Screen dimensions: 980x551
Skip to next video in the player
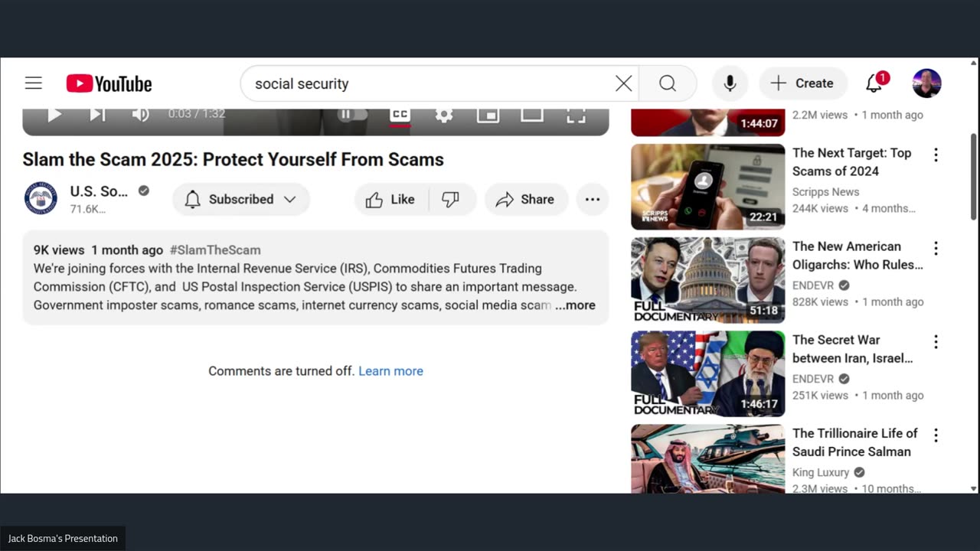(97, 115)
